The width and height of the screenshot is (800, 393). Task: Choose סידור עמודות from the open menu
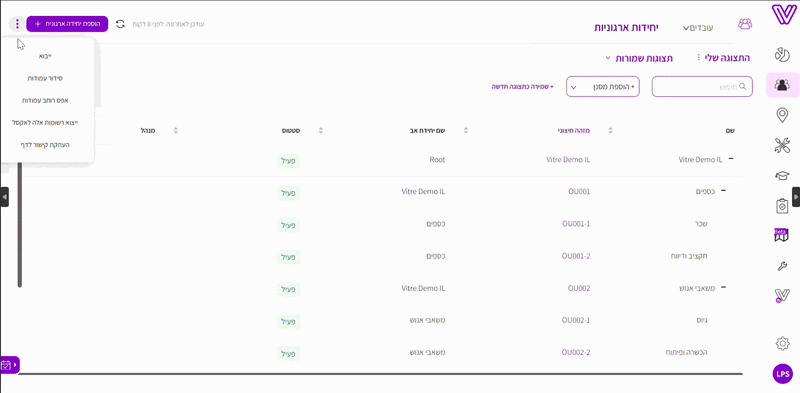click(45, 78)
